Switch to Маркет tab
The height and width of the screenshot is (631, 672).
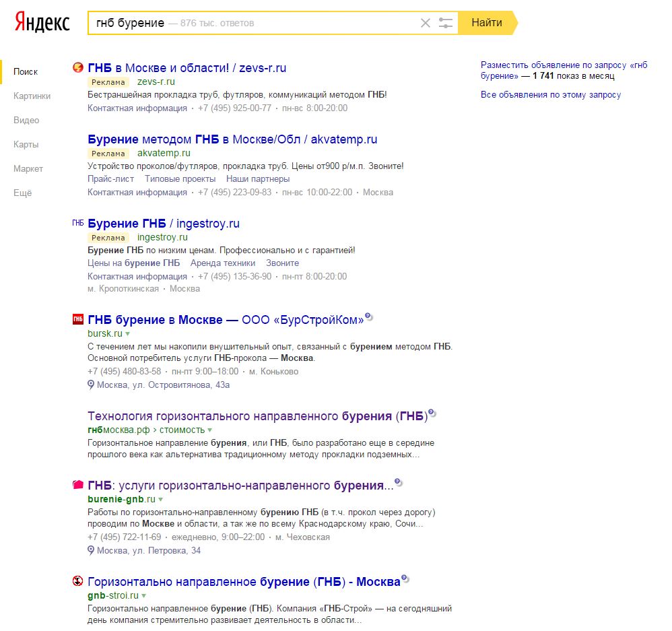tap(28, 169)
